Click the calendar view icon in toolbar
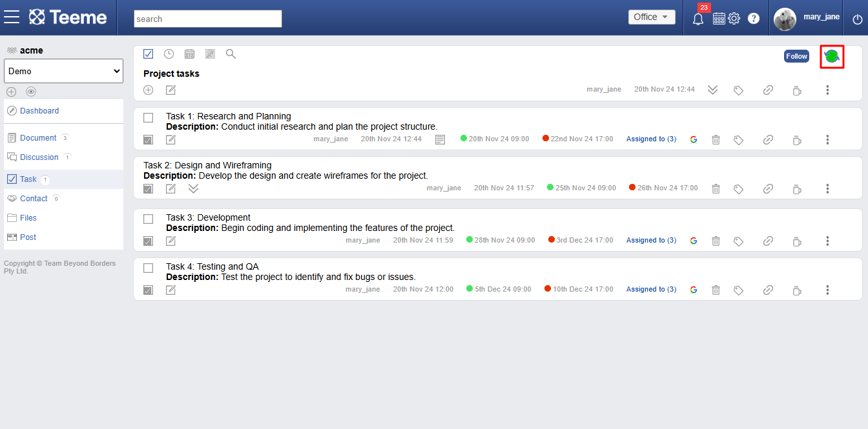The width and height of the screenshot is (868, 429). point(189,54)
